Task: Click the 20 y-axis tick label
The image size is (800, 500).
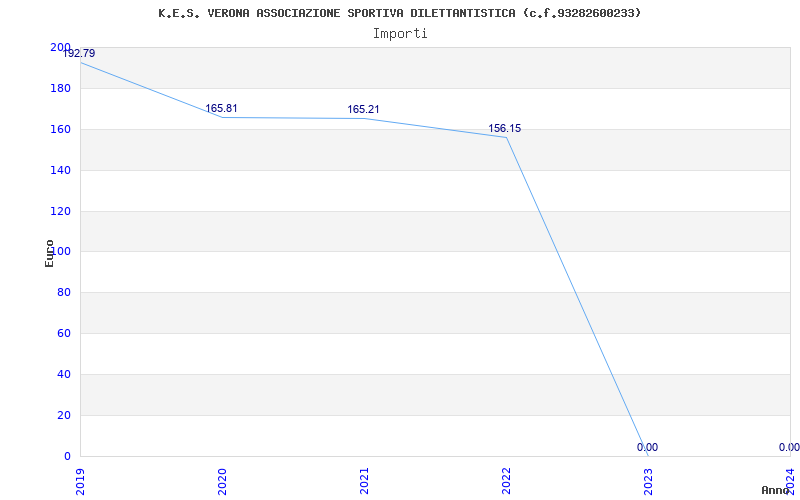Action: [x=64, y=415]
